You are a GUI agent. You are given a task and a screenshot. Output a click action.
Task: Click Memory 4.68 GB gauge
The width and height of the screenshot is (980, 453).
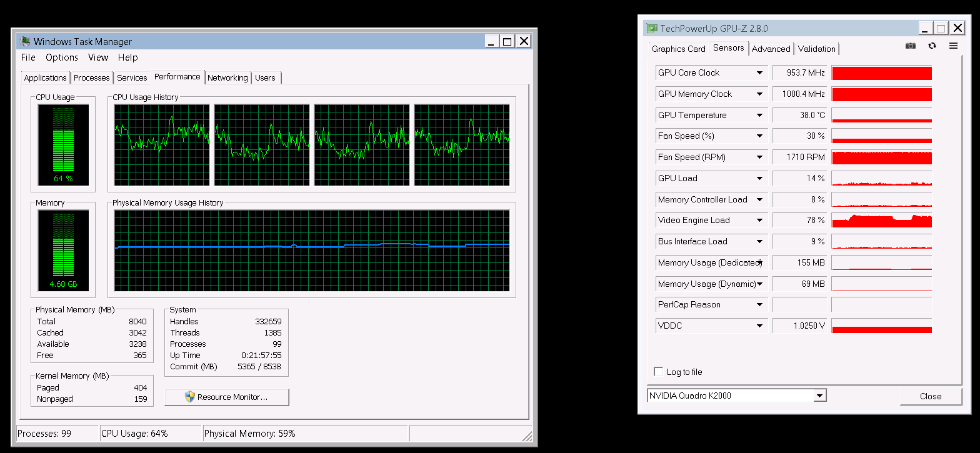(63, 251)
